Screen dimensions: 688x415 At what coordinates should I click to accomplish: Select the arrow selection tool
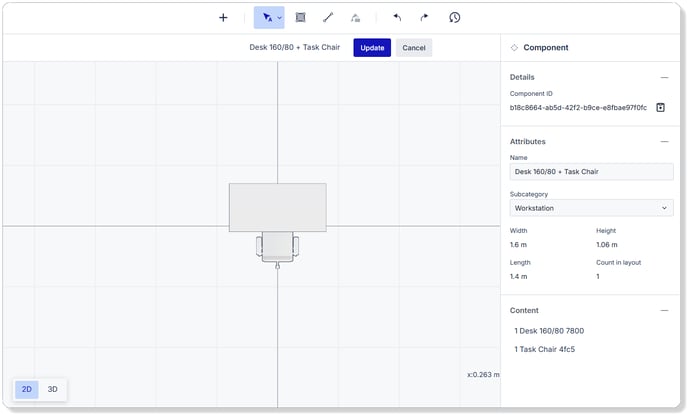(267, 18)
